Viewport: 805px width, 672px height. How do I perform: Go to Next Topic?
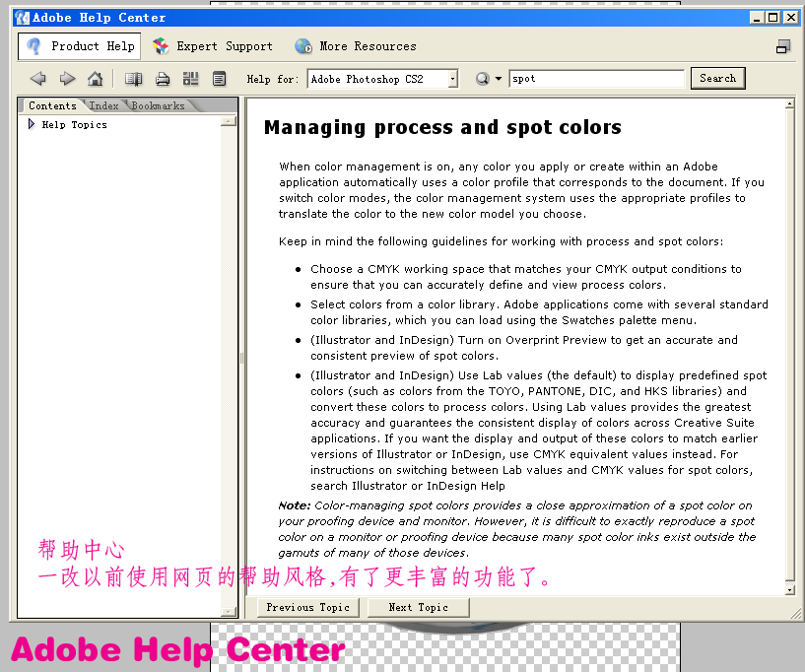419,607
